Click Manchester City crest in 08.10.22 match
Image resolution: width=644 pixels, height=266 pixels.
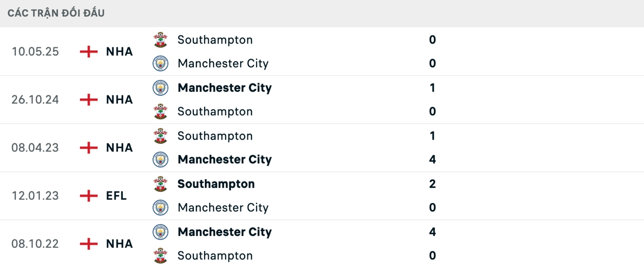[160, 232]
